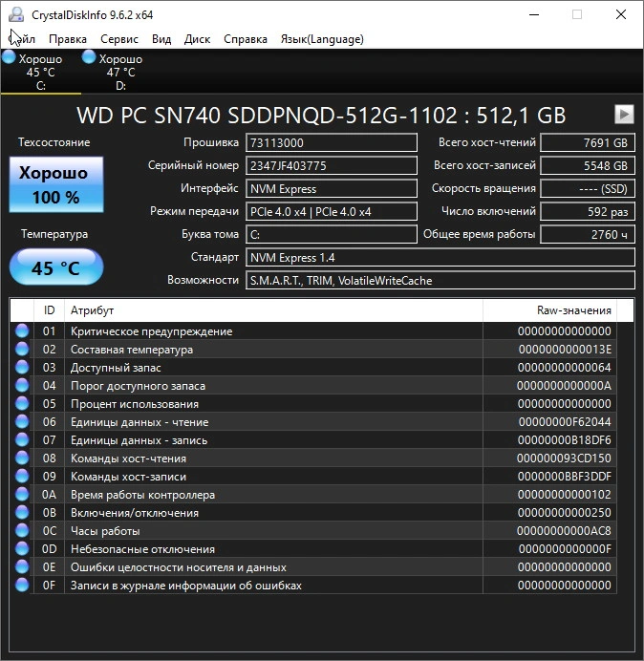Click status orb for Единицы данных - запись row

[22, 439]
